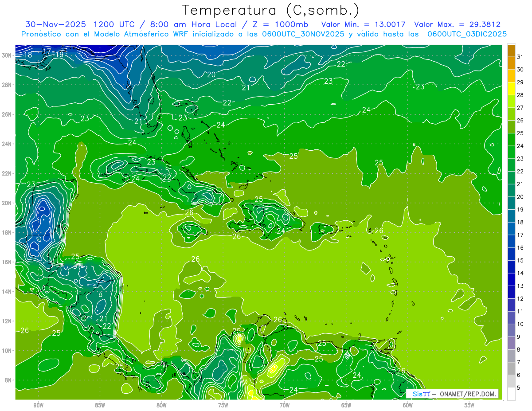Click the 18N latitude axis label

(x=7, y=232)
